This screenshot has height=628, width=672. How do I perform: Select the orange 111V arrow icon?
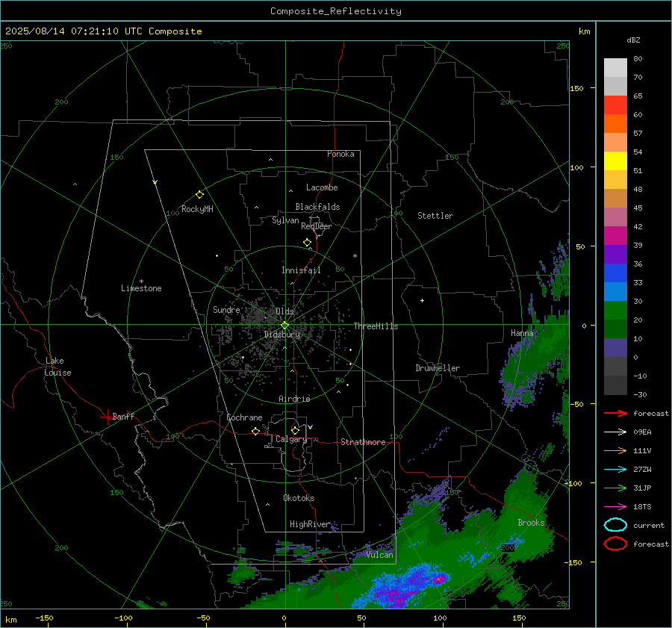coord(615,450)
